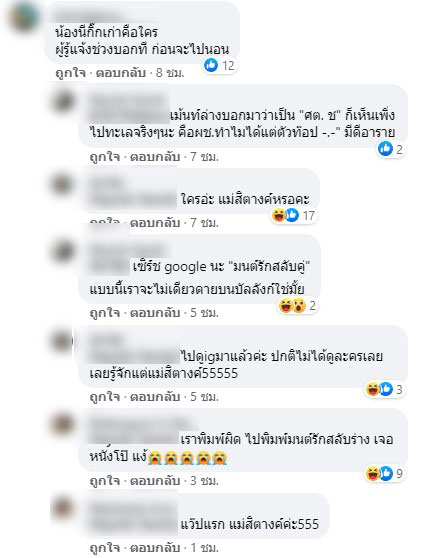Open reactions on the comment with 17 reactions

294,215
